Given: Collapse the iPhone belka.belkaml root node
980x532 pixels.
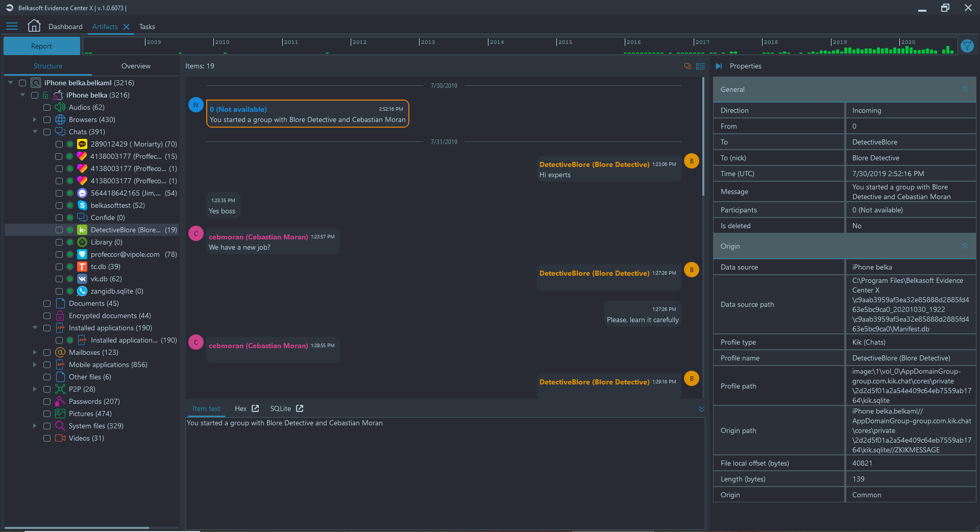Looking at the screenshot, I should 10,83.
